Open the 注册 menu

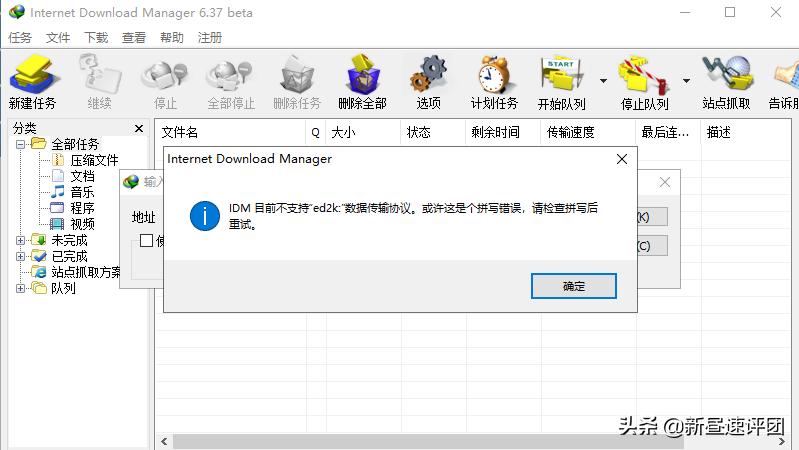coord(210,37)
